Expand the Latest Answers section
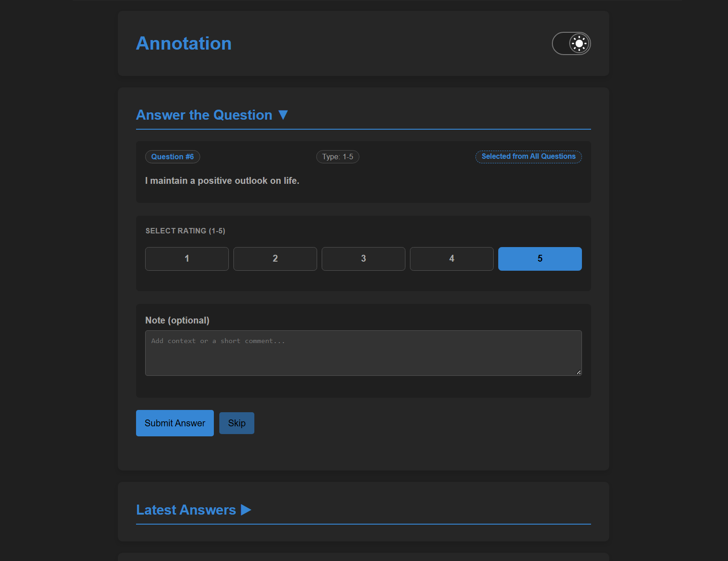Viewport: 728px width, 561px height. (x=194, y=510)
